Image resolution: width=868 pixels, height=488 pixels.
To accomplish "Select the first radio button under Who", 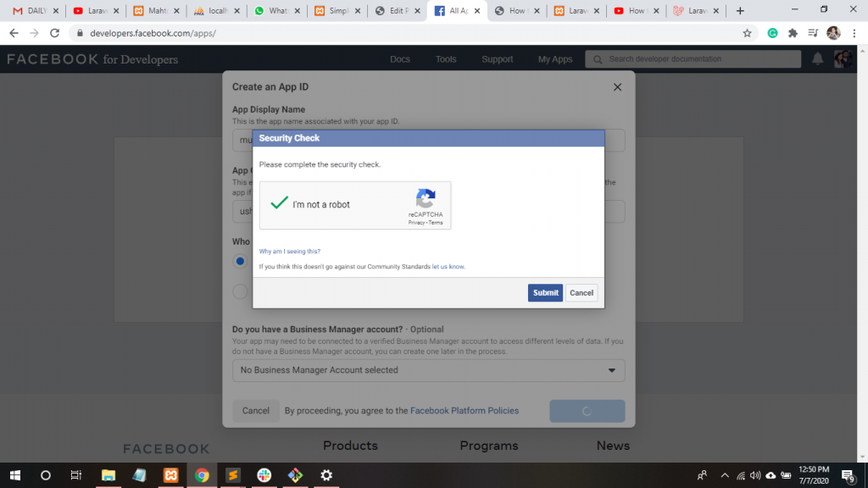I will [x=240, y=261].
